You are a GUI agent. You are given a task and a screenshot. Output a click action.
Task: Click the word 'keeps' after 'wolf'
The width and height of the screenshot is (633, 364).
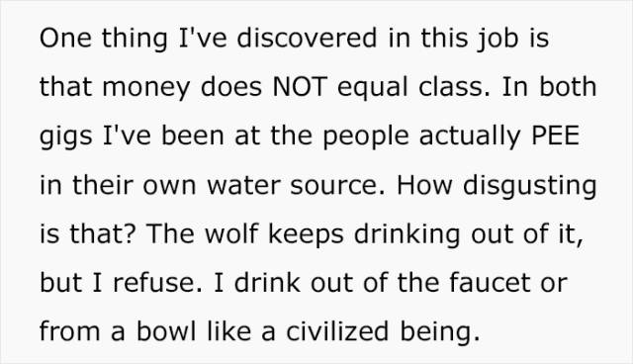point(306,235)
